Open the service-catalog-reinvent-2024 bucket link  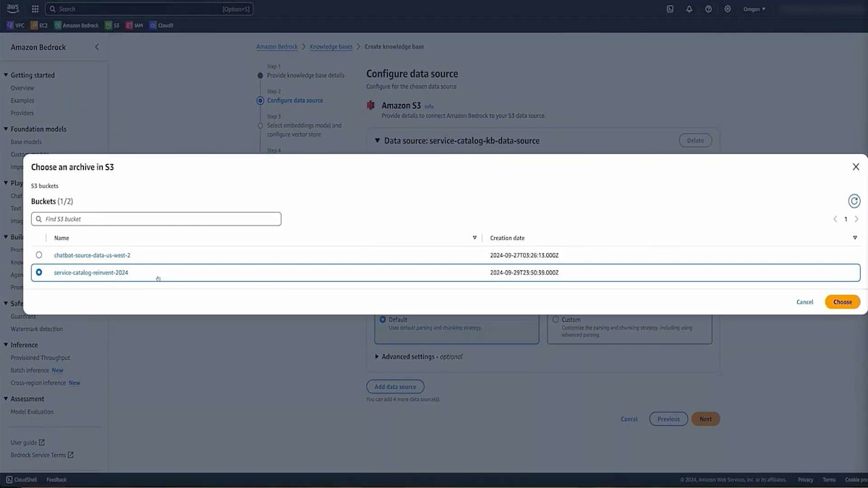pyautogui.click(x=91, y=273)
